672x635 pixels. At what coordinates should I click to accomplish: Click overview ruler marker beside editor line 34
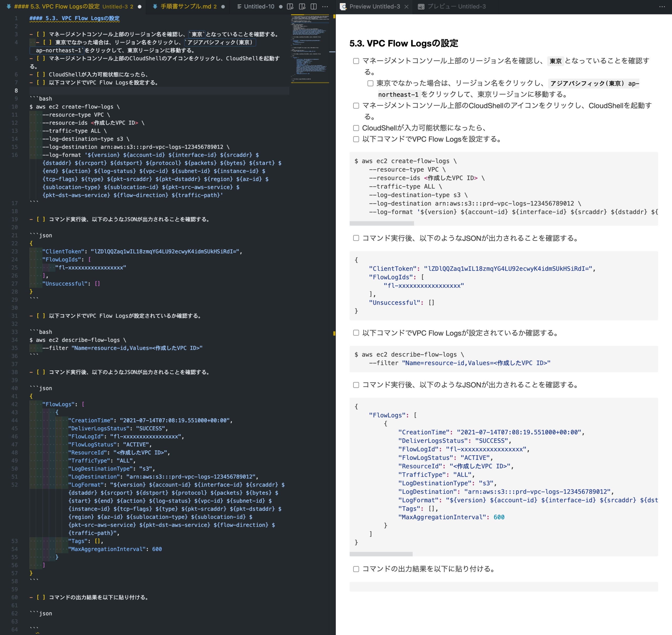[334, 334]
